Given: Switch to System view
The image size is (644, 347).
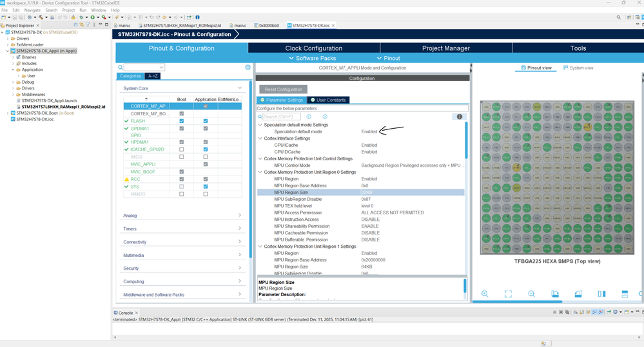Looking at the screenshot, I should tap(578, 68).
